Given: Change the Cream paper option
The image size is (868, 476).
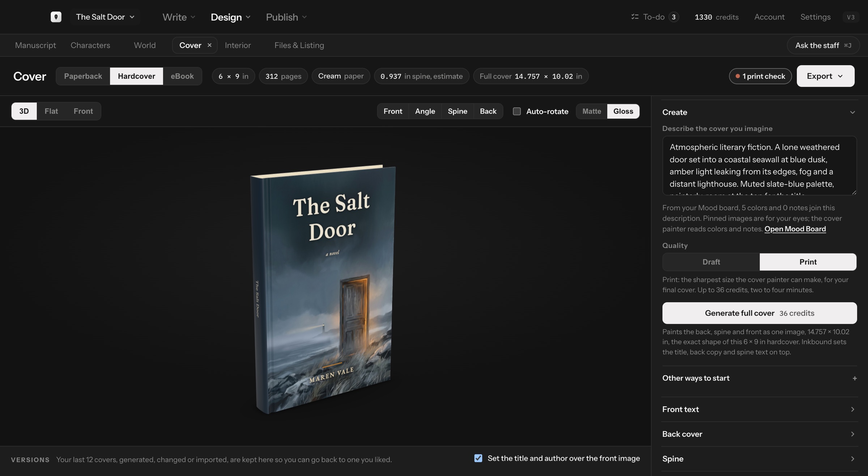Looking at the screenshot, I should pyautogui.click(x=341, y=76).
